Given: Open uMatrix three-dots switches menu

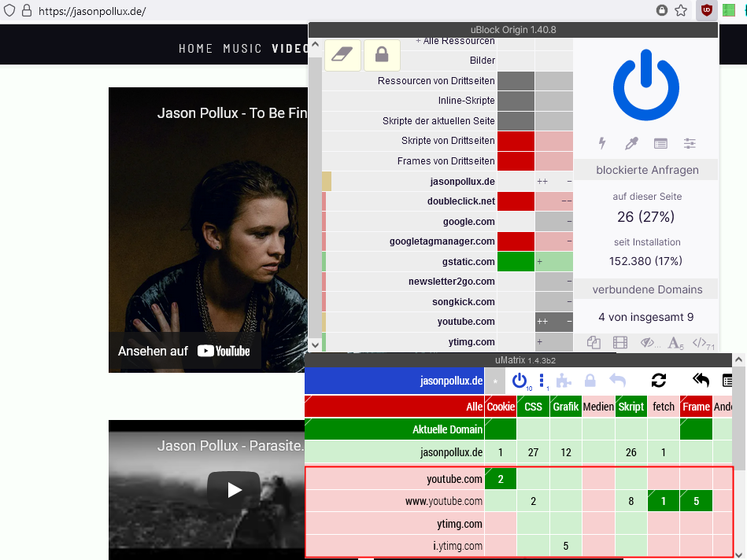Looking at the screenshot, I should [542, 381].
